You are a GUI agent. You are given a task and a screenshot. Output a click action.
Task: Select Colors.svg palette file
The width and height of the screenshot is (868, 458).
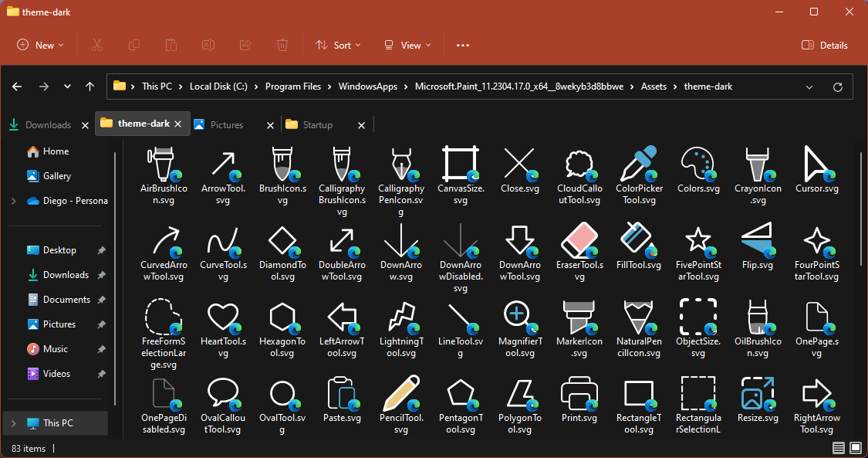coord(698,171)
